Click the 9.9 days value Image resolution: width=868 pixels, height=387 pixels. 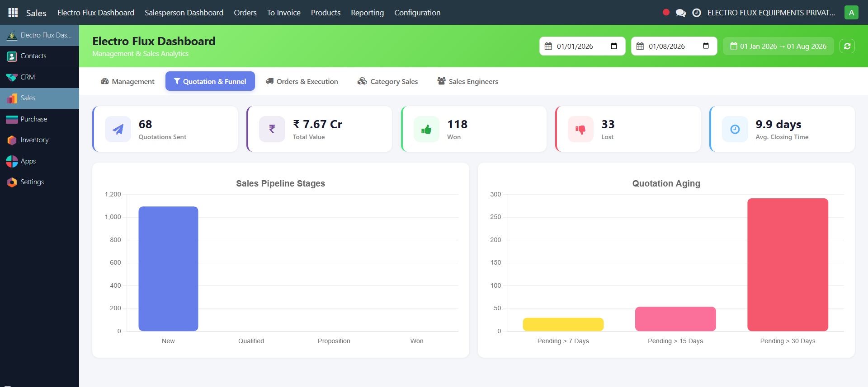coord(778,124)
